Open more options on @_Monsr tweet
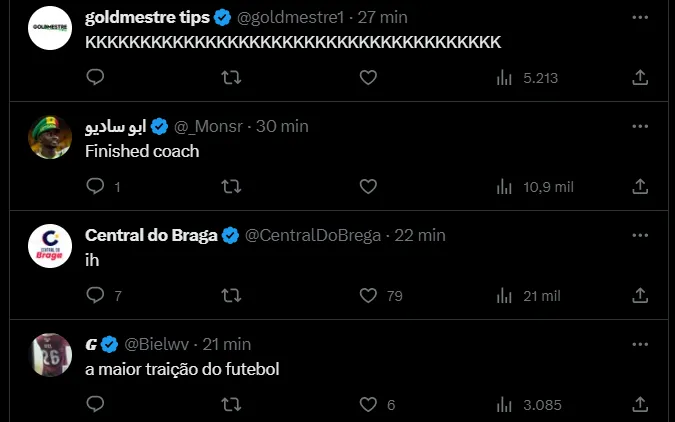This screenshot has height=422, width=675. click(640, 126)
